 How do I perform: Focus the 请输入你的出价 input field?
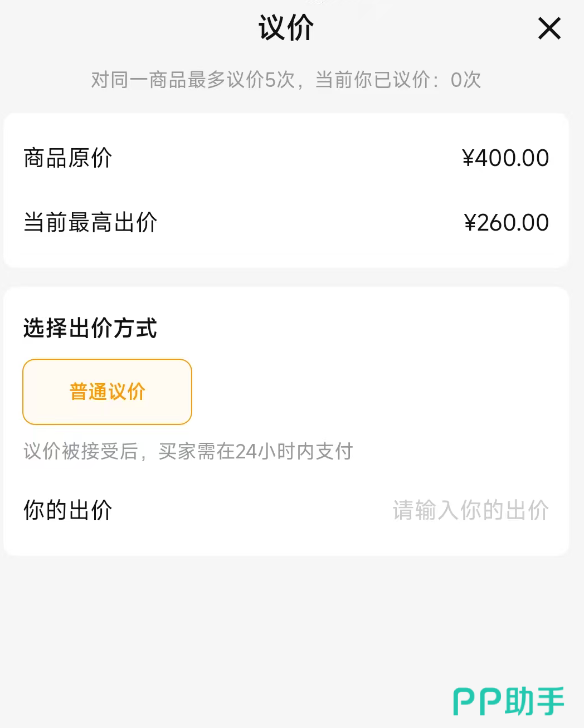(x=470, y=510)
